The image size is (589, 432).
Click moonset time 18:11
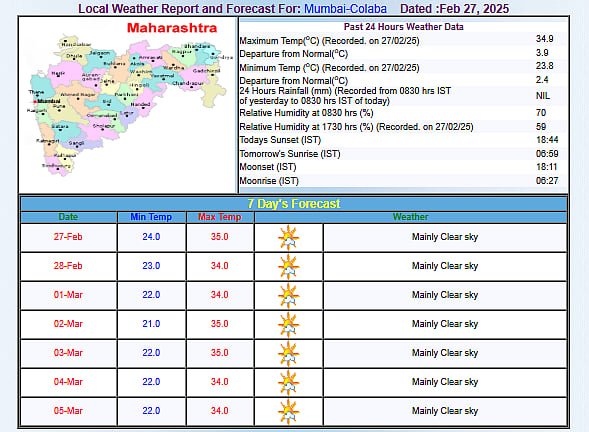click(x=547, y=167)
